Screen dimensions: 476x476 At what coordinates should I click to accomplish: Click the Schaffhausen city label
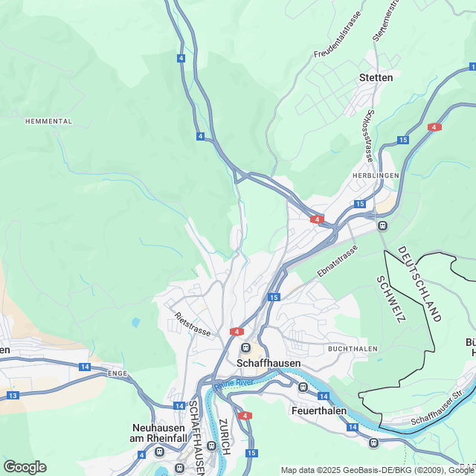[x=268, y=364]
